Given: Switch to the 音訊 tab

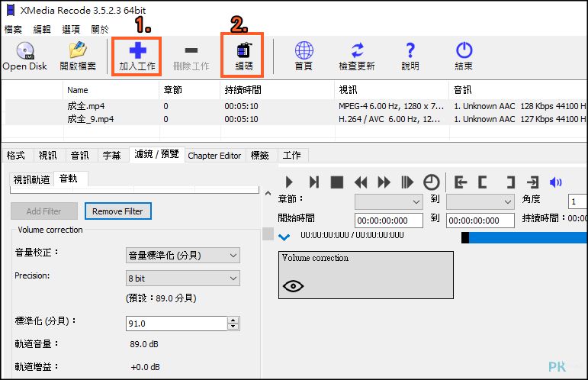Looking at the screenshot, I should (80, 156).
